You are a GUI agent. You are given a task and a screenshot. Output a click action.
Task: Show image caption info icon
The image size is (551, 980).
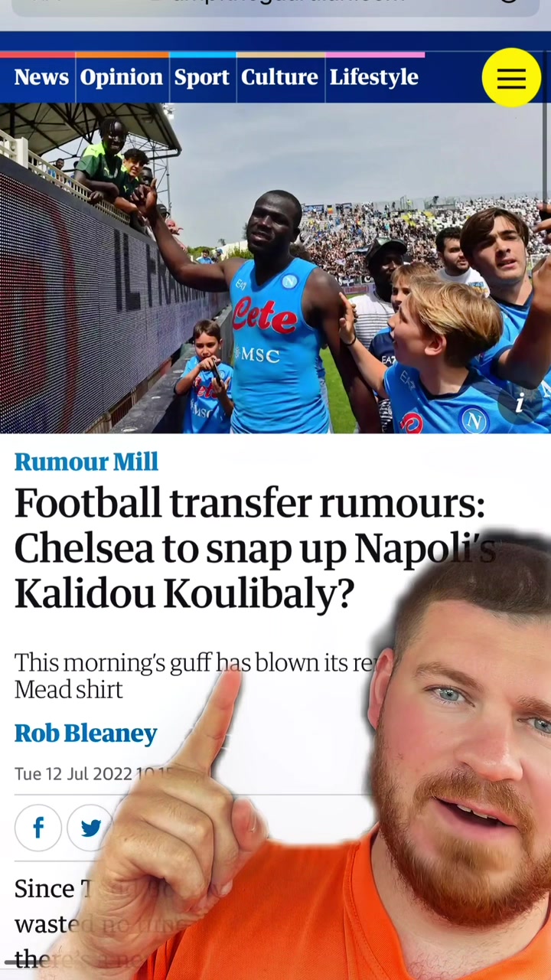coord(520,402)
